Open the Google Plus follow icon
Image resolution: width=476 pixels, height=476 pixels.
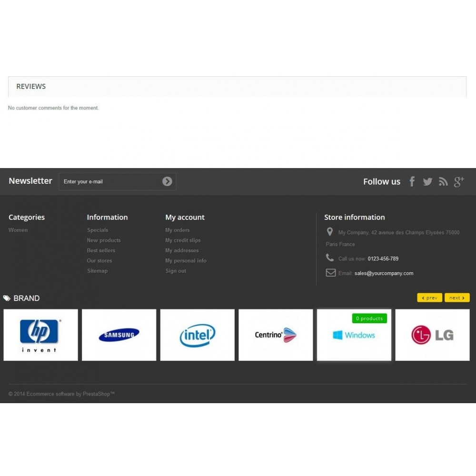pyautogui.click(x=459, y=181)
